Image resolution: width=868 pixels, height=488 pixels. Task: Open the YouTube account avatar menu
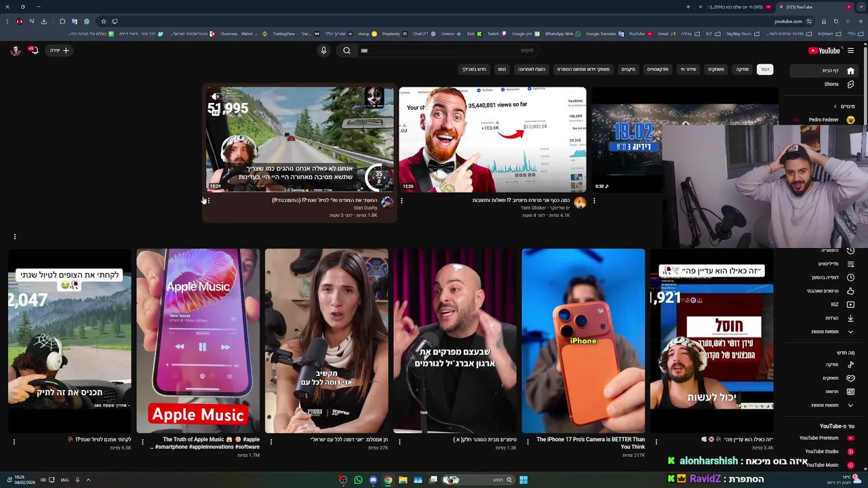(x=15, y=50)
